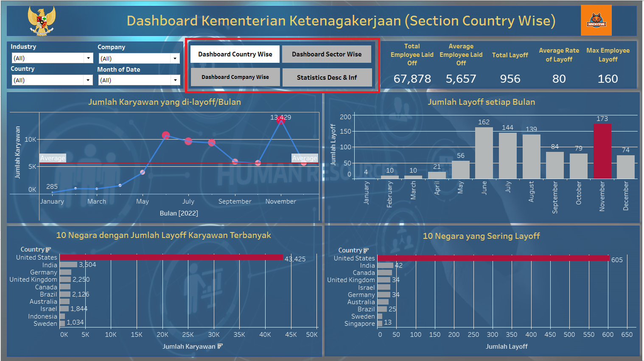Screen dimensions: 644x361
Task: Select the India bar showing 3,504
Action: tap(68, 265)
